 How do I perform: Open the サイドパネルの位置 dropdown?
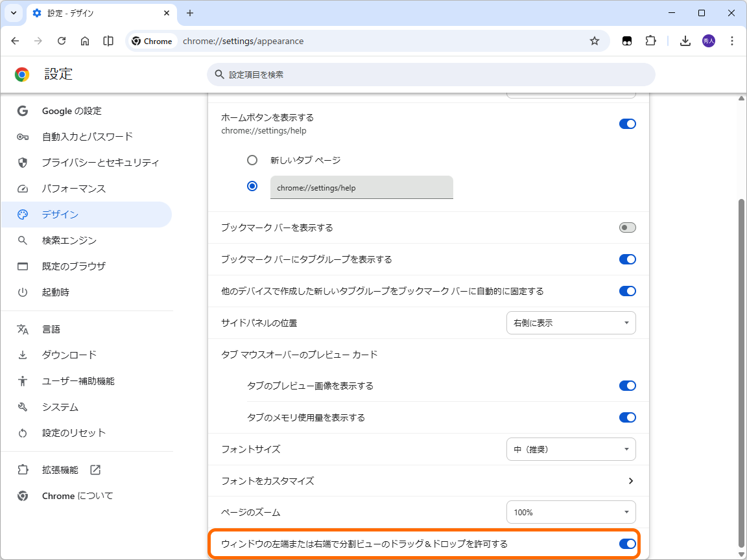click(x=571, y=323)
